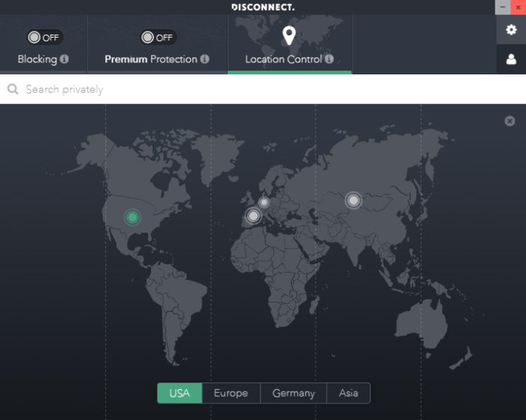Image resolution: width=526 pixels, height=420 pixels.
Task: Open the Premium Protection tab label
Action: (x=151, y=59)
